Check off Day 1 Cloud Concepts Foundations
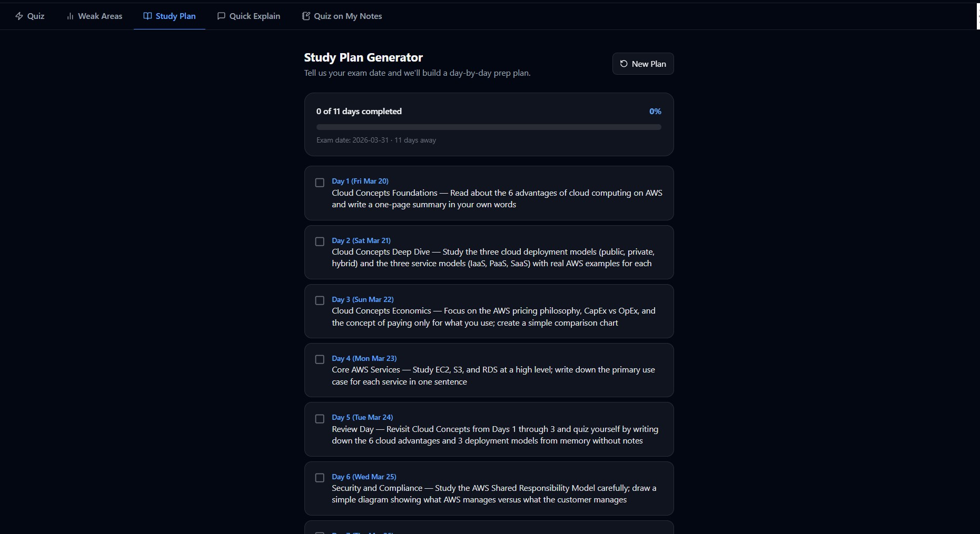The width and height of the screenshot is (980, 534). click(x=320, y=183)
